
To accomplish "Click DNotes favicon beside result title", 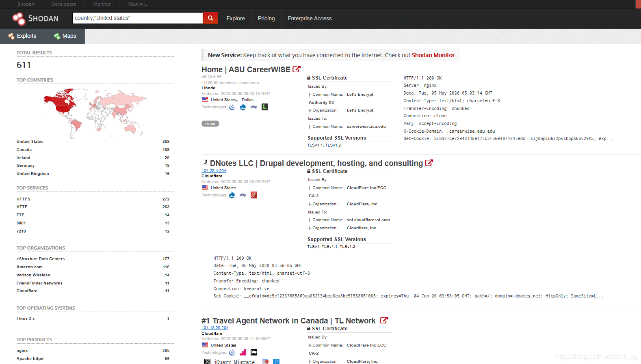I will [x=205, y=162].
